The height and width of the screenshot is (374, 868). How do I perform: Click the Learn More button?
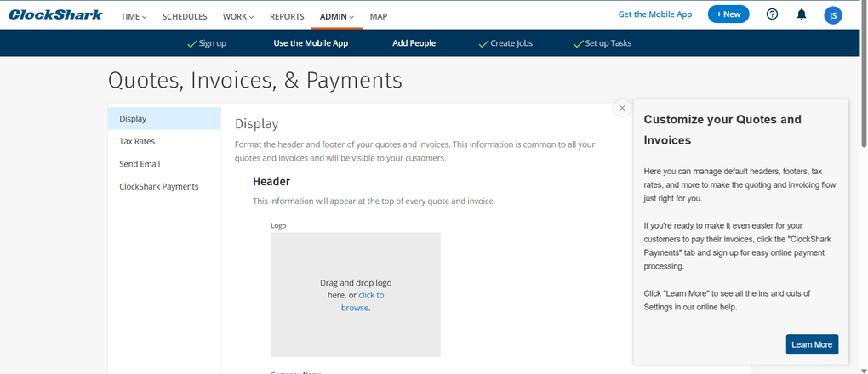coord(812,344)
